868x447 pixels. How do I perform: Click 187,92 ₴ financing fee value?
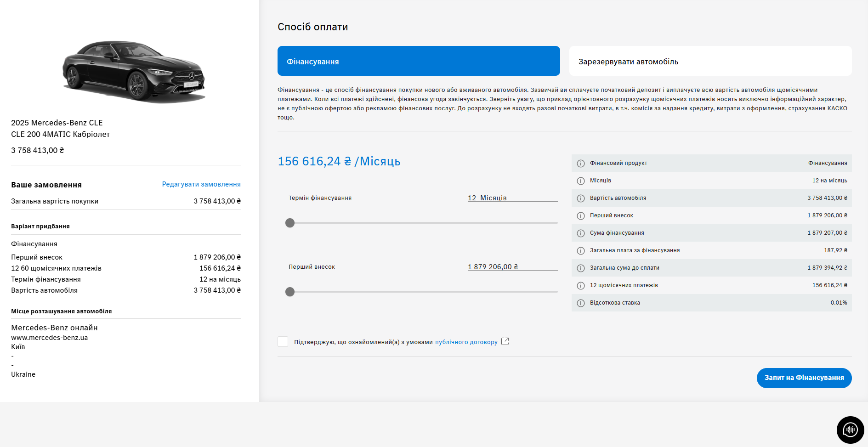[x=835, y=250]
